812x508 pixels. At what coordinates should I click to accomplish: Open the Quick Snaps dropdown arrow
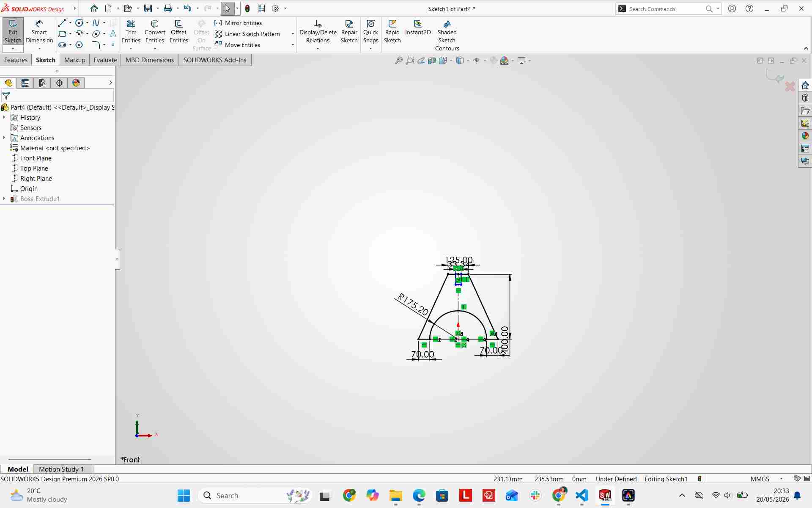coord(370,49)
